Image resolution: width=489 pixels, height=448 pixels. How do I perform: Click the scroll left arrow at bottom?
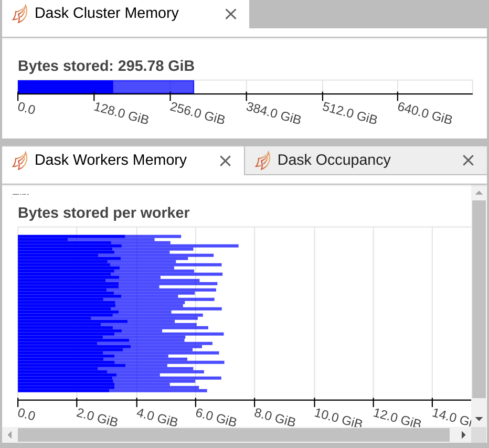[x=9, y=434]
